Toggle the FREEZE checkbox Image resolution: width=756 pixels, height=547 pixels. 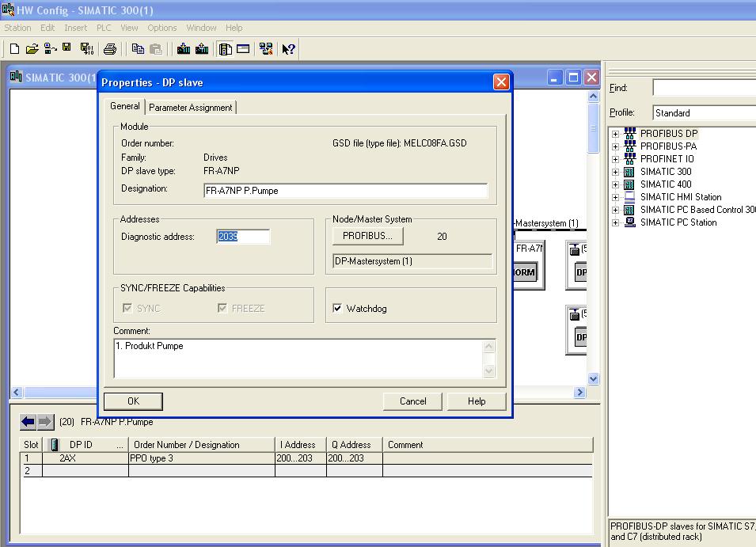coord(222,309)
